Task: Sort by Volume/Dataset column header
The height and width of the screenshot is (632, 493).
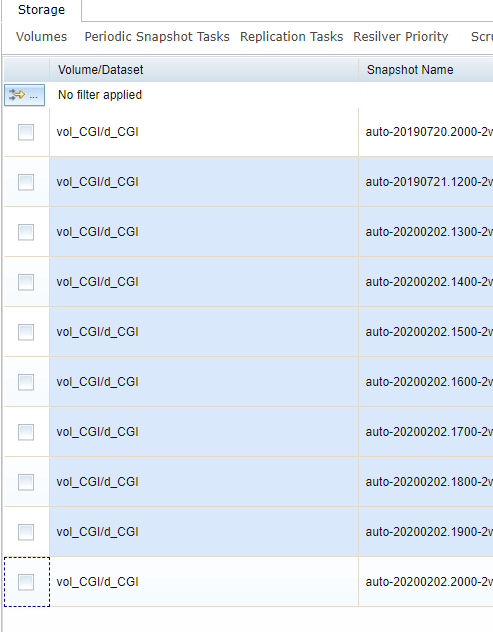Action: [x=204, y=70]
